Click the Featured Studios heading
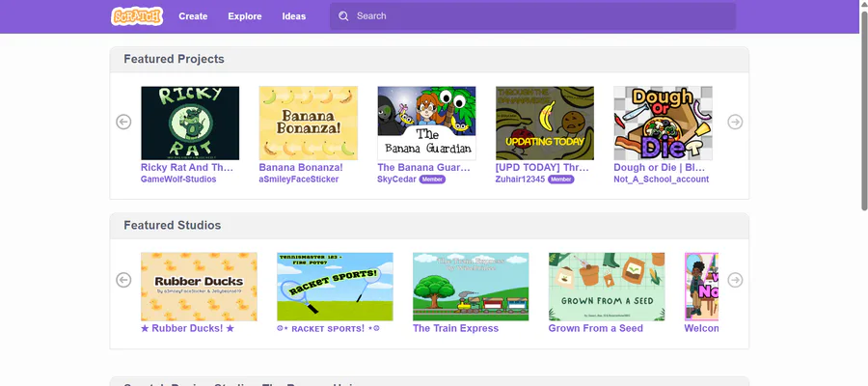Viewport: 868px width, 386px height. pyautogui.click(x=173, y=226)
